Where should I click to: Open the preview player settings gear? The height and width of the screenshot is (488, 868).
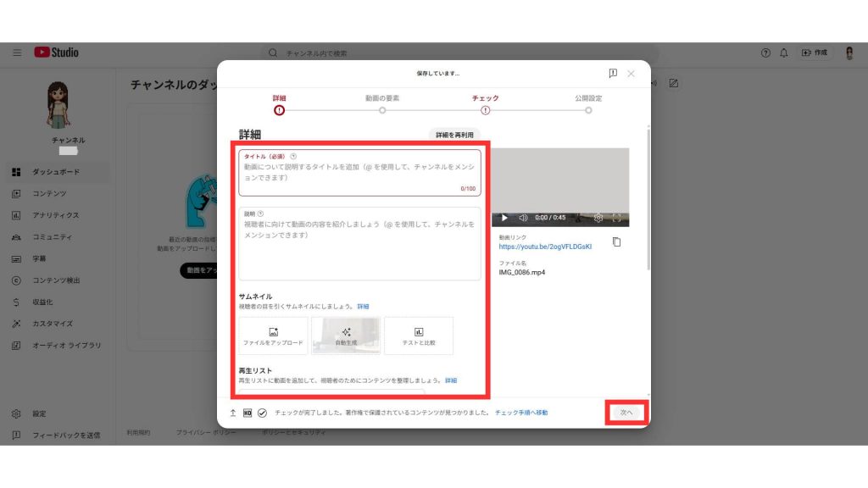(598, 218)
